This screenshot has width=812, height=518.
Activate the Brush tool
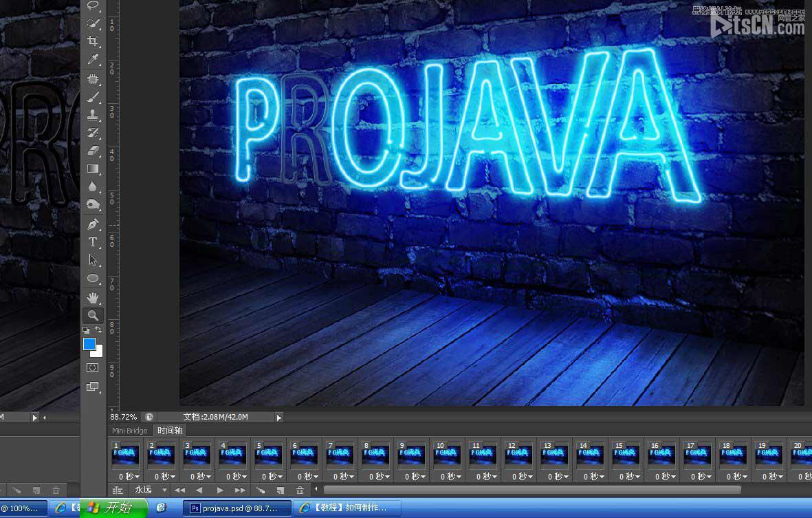click(x=91, y=96)
